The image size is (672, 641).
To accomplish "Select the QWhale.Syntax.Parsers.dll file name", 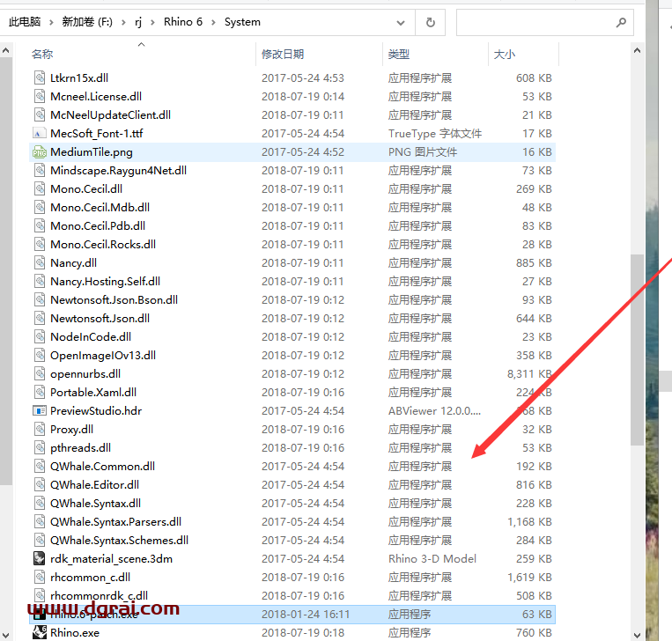I will click(115, 522).
